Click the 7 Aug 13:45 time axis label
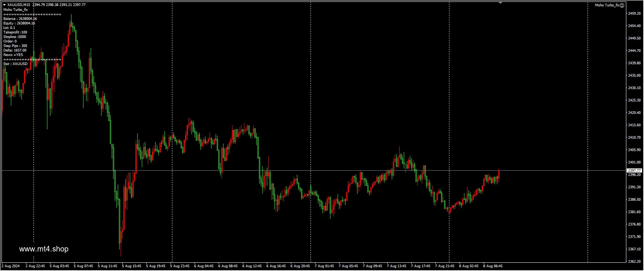Image resolution: width=644 pixels, height=271 pixels. pos(397,266)
